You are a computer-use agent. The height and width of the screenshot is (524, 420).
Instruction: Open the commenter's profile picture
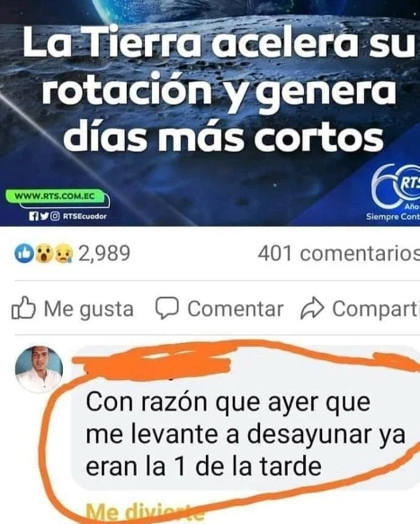[39, 369]
